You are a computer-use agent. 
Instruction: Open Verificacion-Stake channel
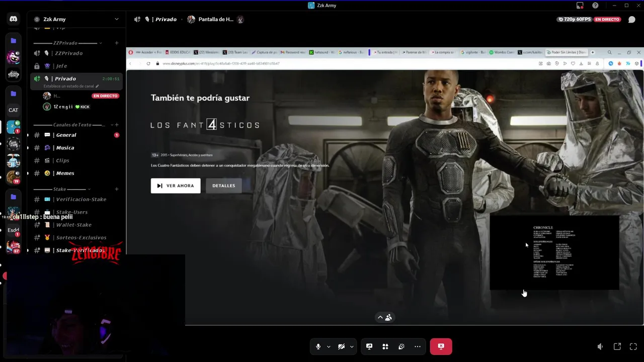(76, 199)
